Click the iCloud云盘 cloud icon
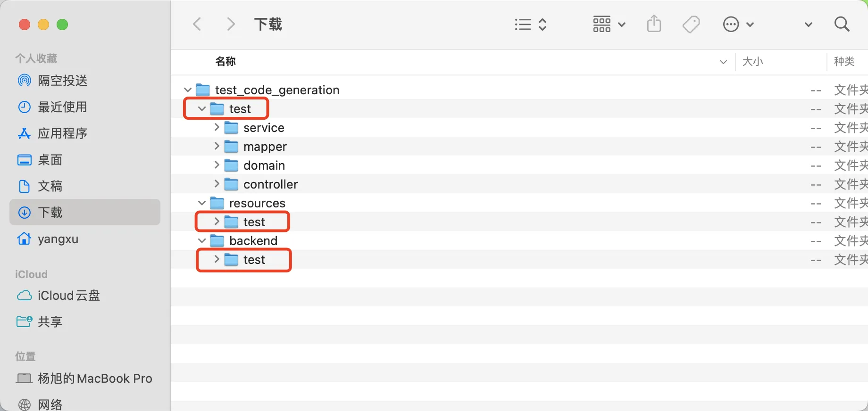 click(x=24, y=296)
